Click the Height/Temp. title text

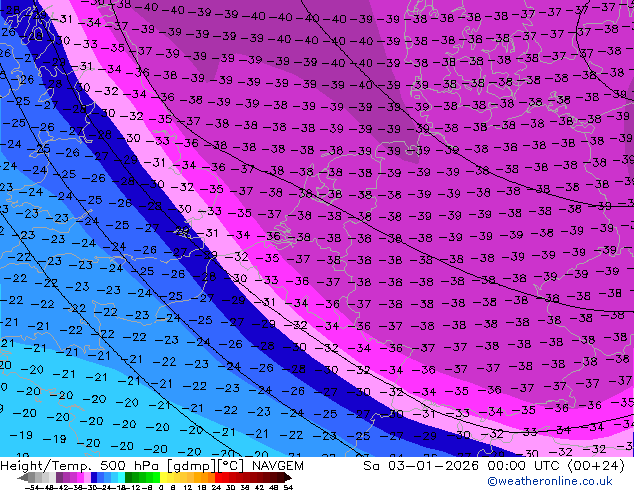pos(47,466)
